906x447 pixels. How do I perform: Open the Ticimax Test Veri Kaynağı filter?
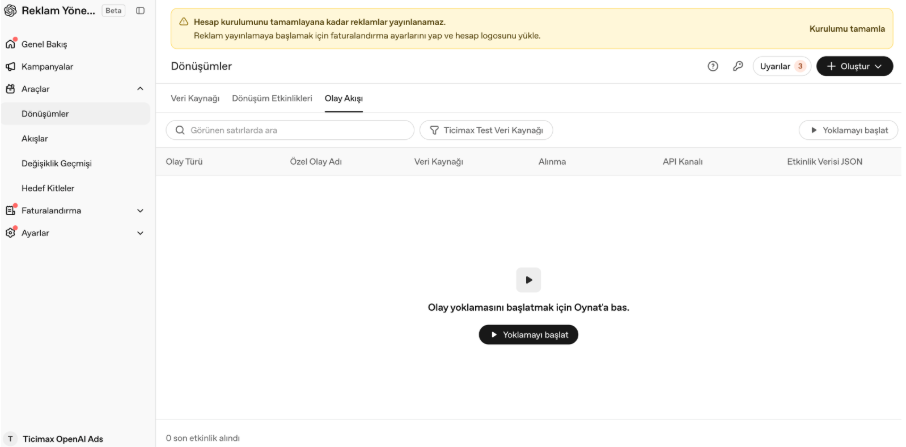pyautogui.click(x=486, y=130)
